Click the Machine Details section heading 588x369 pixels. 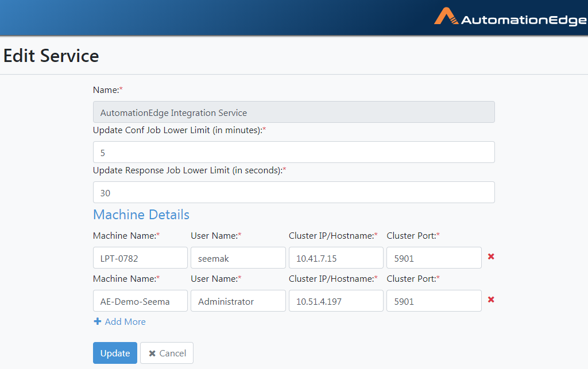coord(141,215)
